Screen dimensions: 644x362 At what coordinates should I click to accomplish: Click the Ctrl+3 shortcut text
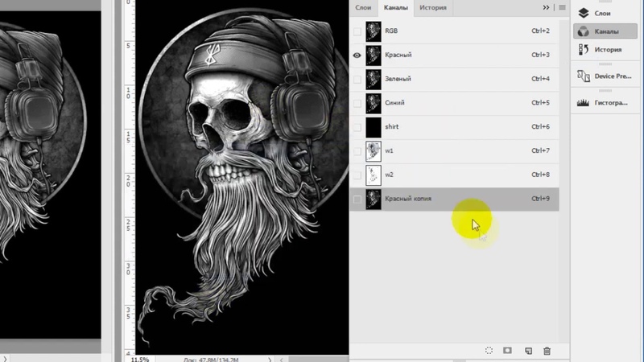click(x=540, y=55)
